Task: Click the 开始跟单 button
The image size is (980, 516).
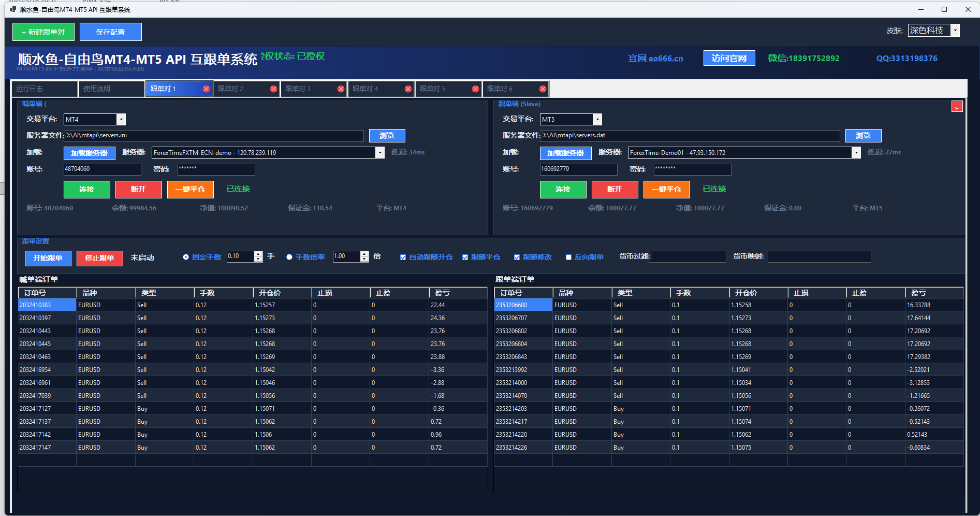Action: pos(48,258)
